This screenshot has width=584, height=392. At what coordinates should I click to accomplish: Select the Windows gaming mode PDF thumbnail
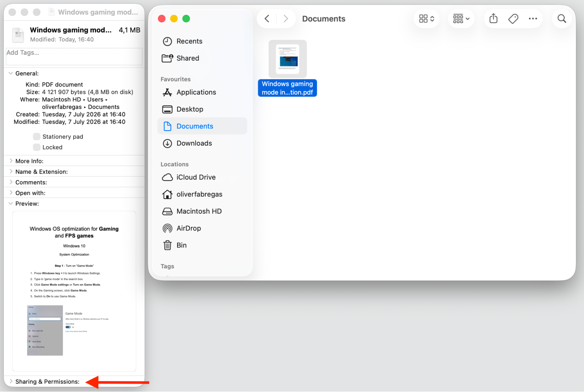tap(287, 59)
